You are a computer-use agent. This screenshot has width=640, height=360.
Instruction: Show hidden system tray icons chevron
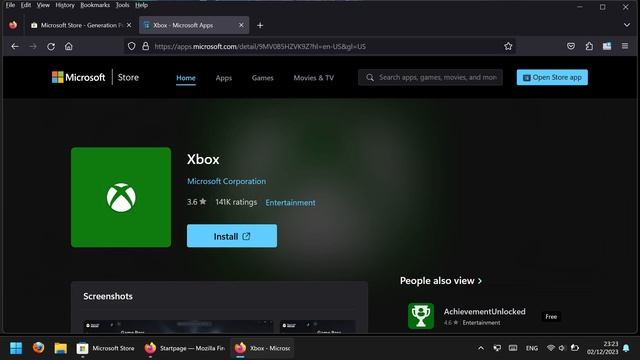481,348
